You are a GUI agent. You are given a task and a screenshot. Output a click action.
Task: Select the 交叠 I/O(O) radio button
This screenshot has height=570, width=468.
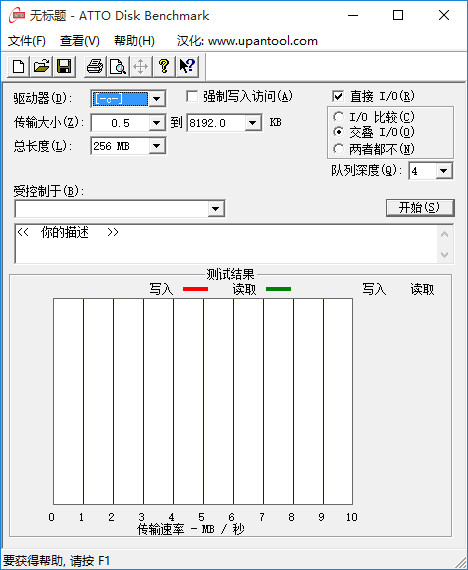coord(338,132)
